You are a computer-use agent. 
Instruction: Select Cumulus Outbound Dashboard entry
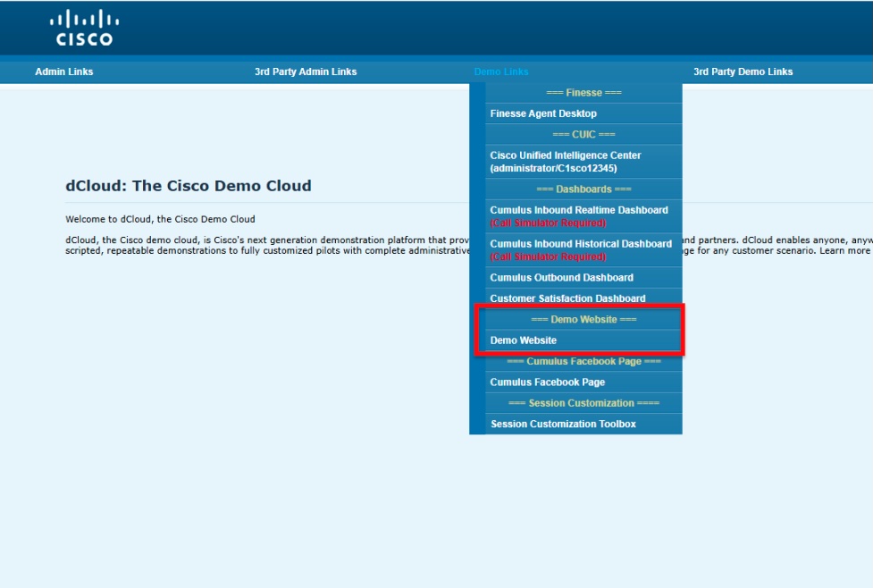tap(561, 278)
